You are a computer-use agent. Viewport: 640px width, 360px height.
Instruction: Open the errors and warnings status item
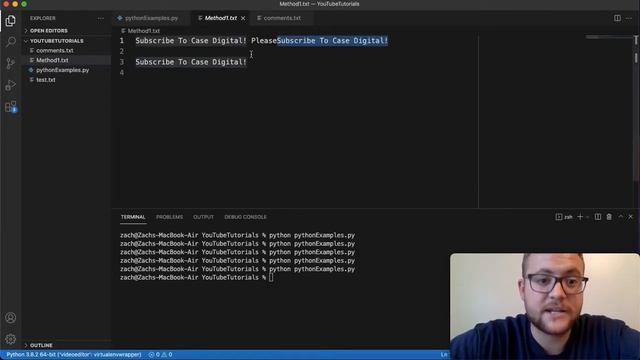click(x=160, y=355)
